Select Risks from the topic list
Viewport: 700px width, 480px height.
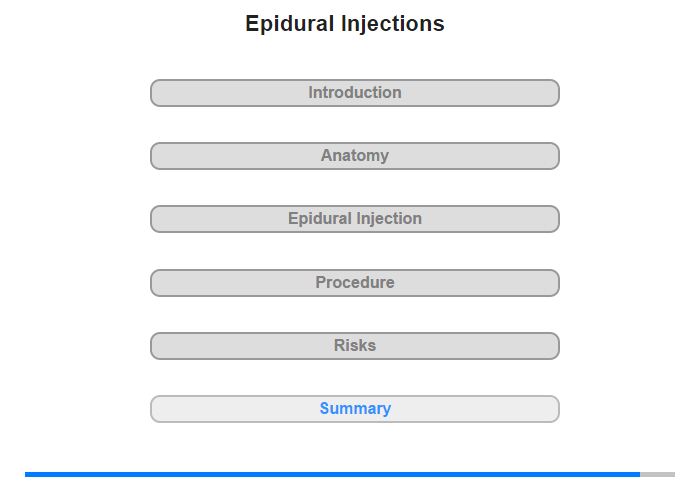click(355, 346)
